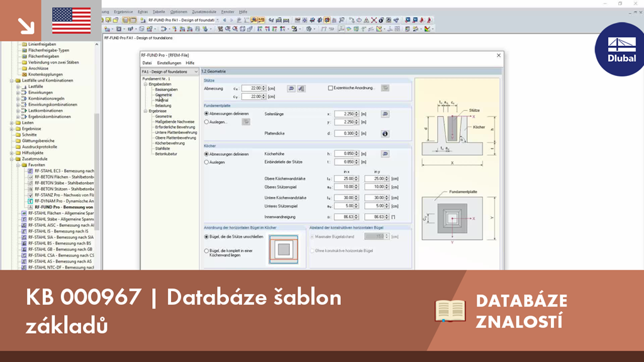Increase Köcherhöhe h with spinner
The height and width of the screenshot is (362, 644).
click(357, 152)
